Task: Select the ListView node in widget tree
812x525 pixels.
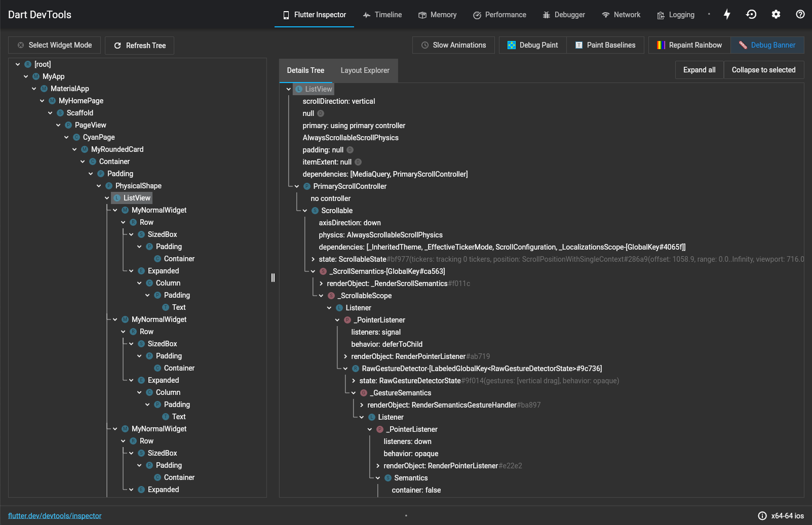Action: pos(137,198)
